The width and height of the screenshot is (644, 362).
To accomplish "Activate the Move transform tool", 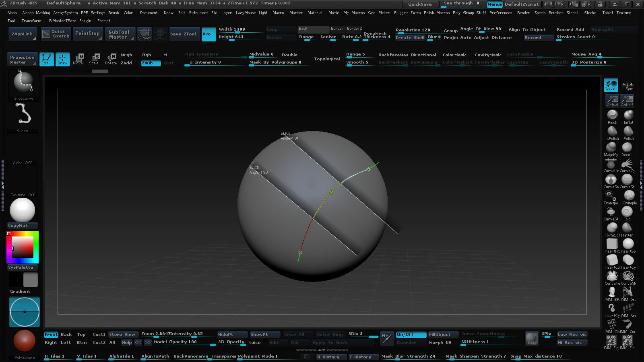I will point(78,59).
